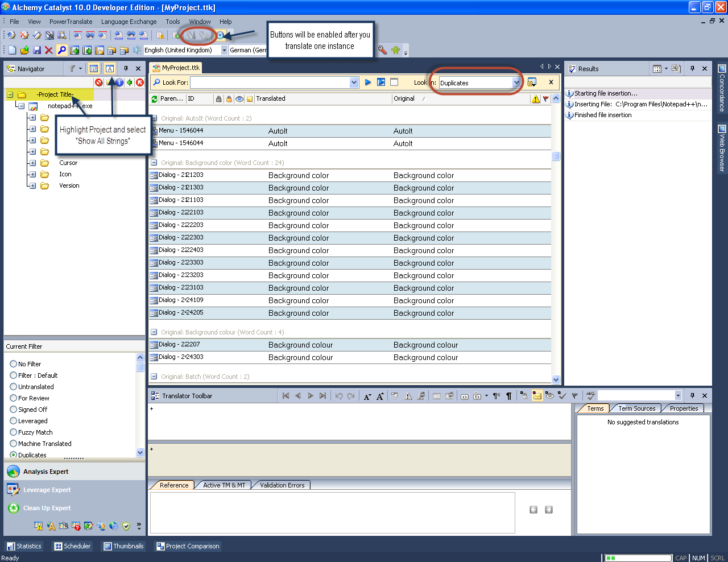Screen dimensions: 728x562
Task: Open the English (United Kingdom) language dropdown
Action: point(224,50)
